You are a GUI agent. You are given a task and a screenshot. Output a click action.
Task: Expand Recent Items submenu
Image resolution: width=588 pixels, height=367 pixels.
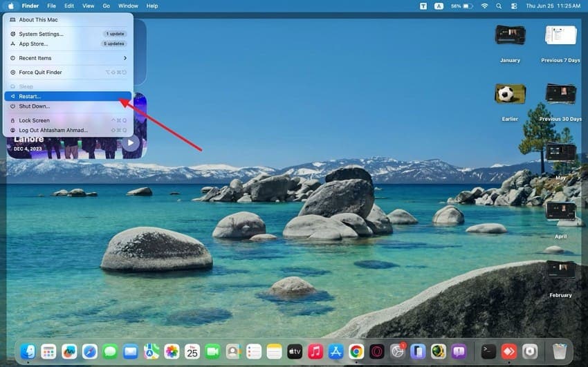click(x=68, y=58)
